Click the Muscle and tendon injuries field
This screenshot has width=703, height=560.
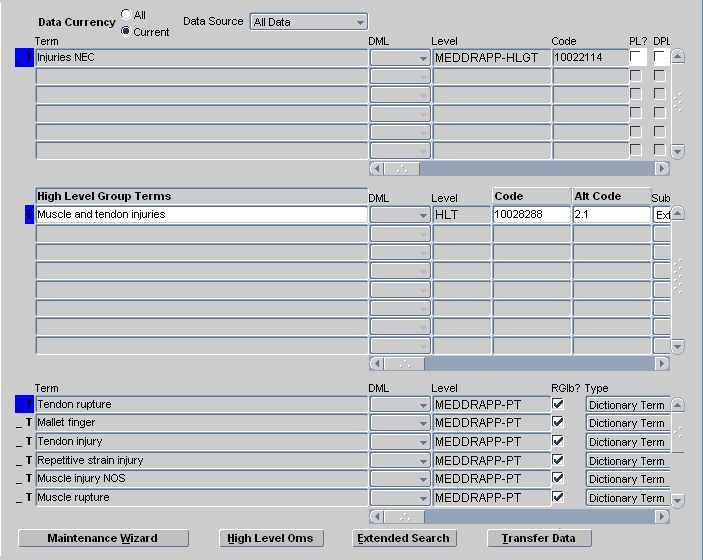[x=201, y=215]
